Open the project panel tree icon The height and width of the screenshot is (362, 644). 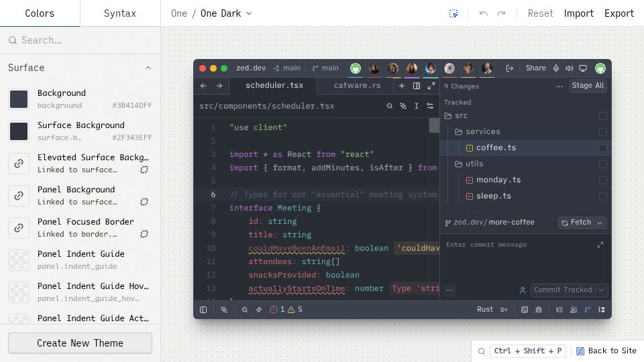click(x=602, y=310)
